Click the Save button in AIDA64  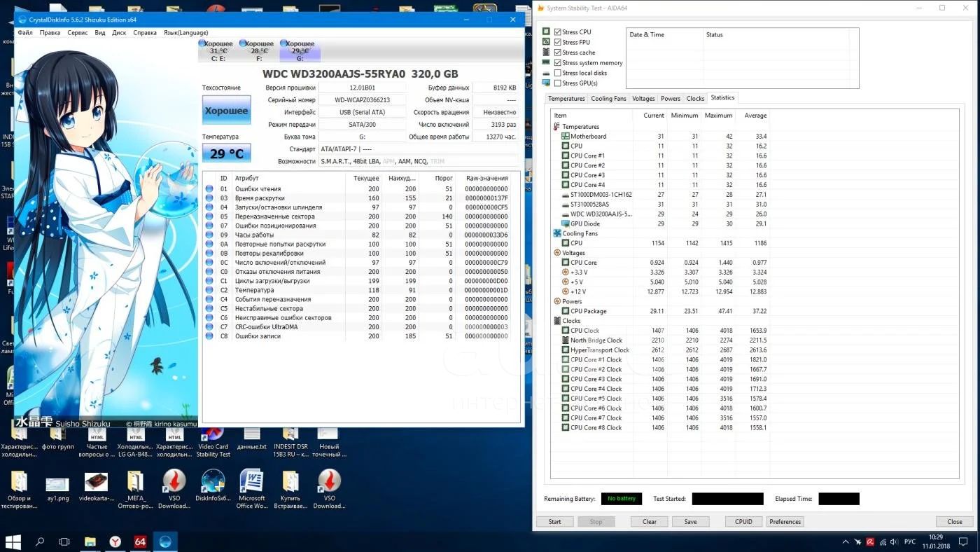pos(690,521)
